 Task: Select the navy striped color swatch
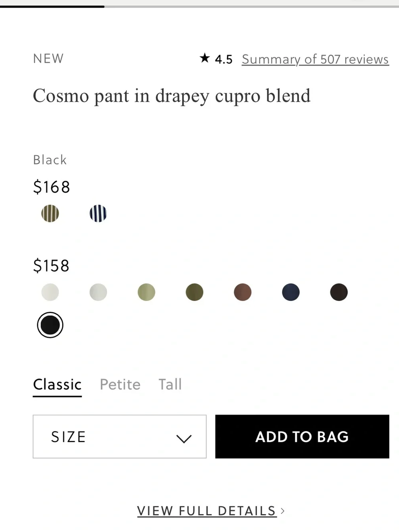click(98, 214)
